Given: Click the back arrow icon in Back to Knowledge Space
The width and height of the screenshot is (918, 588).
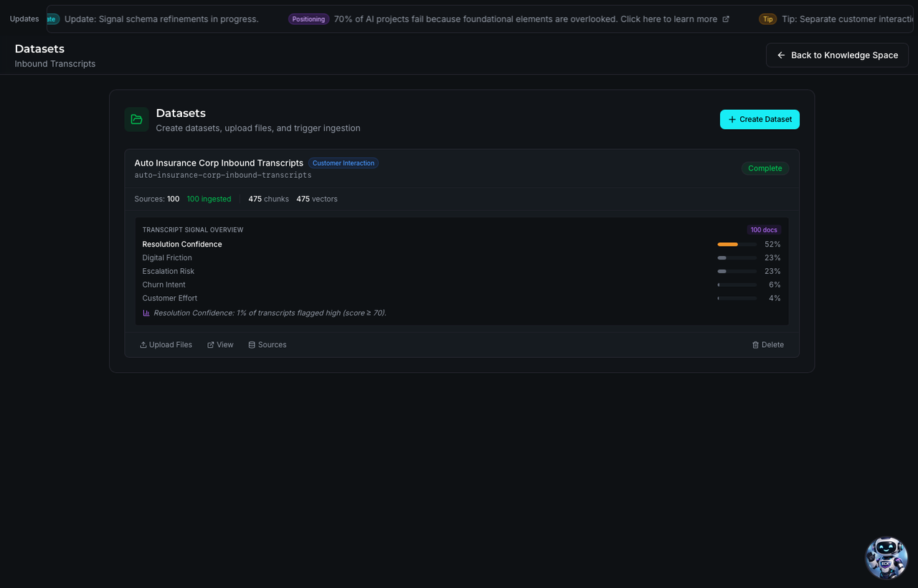Looking at the screenshot, I should click(x=781, y=54).
